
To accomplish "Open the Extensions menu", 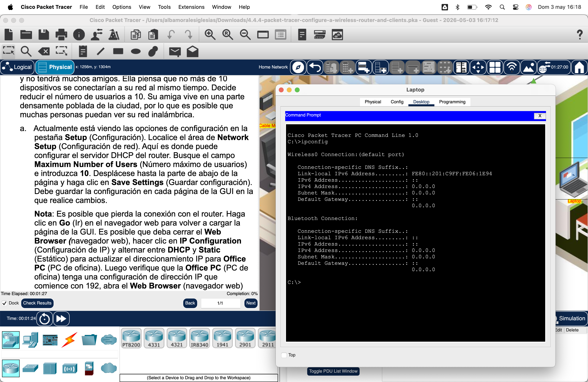I will [191, 7].
